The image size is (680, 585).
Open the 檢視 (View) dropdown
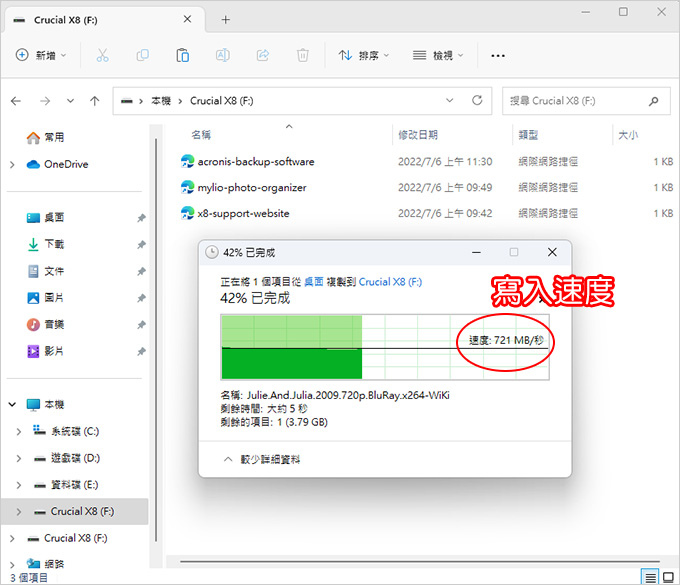(x=438, y=56)
